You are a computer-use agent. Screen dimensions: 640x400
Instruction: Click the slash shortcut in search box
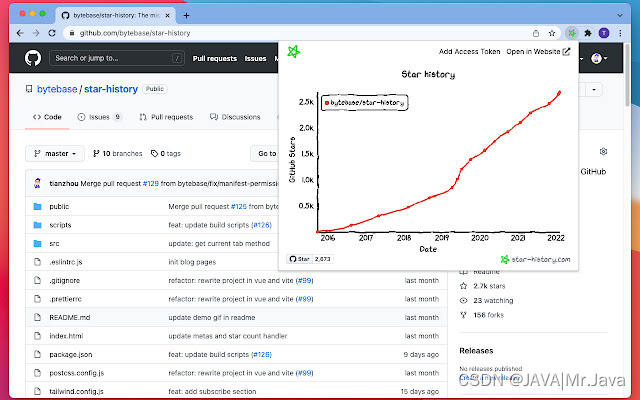point(177,58)
